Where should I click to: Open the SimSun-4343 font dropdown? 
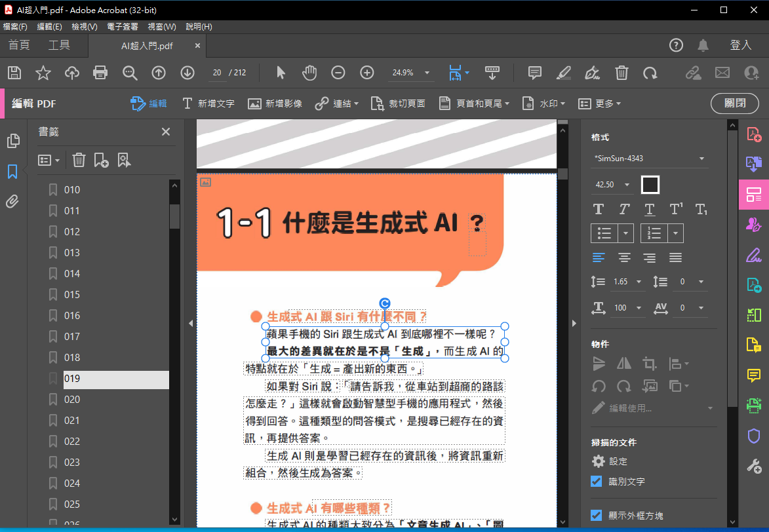(x=701, y=159)
